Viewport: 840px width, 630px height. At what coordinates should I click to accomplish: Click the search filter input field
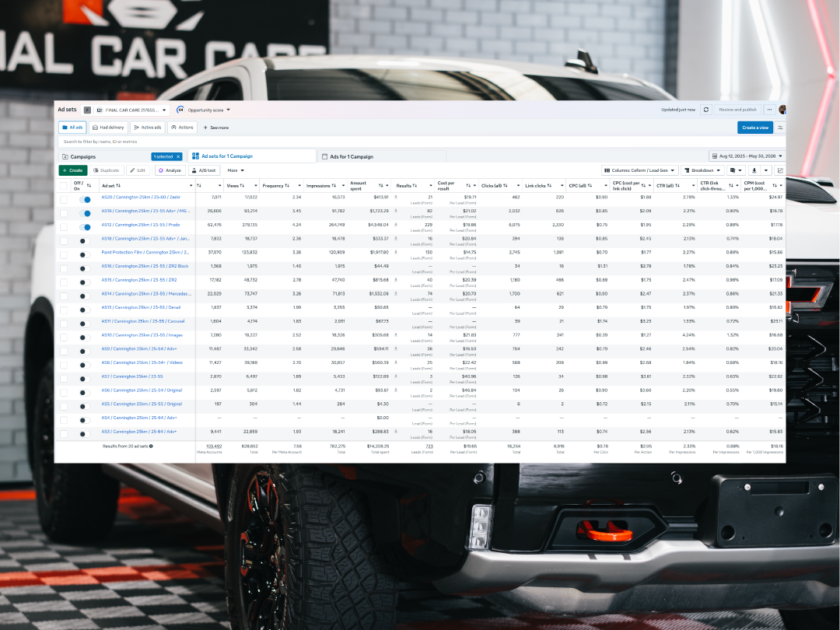pos(422,142)
